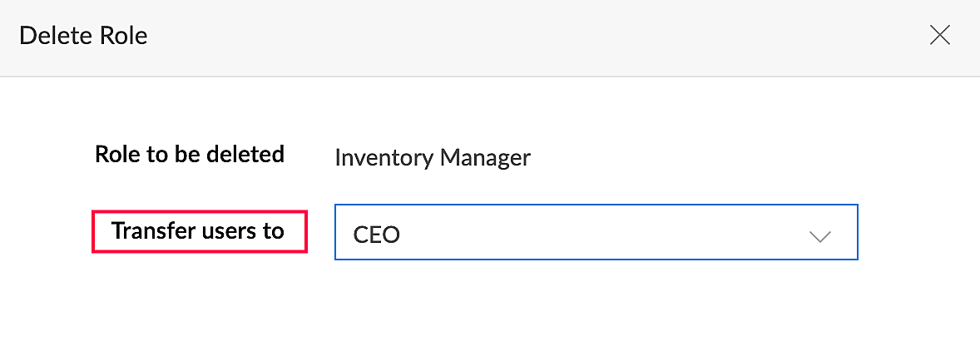Click the chevron beside CEO
980x351 pixels.
coord(819,236)
